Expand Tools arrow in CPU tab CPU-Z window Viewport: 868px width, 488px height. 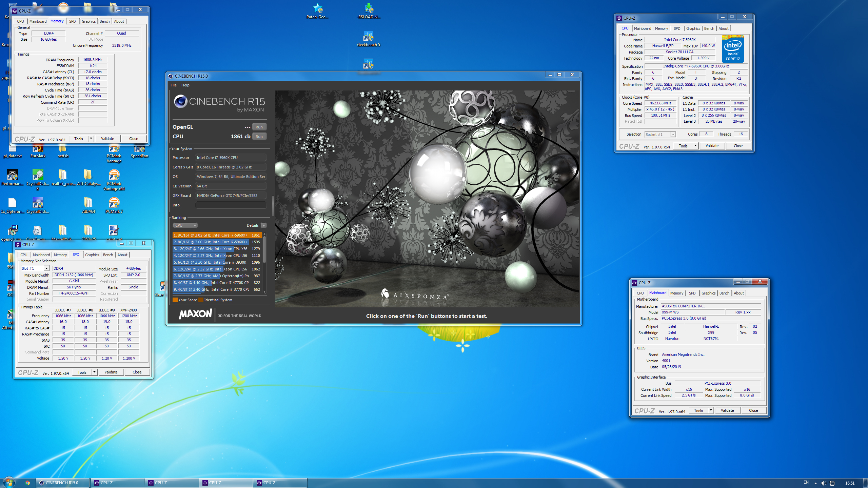click(695, 146)
